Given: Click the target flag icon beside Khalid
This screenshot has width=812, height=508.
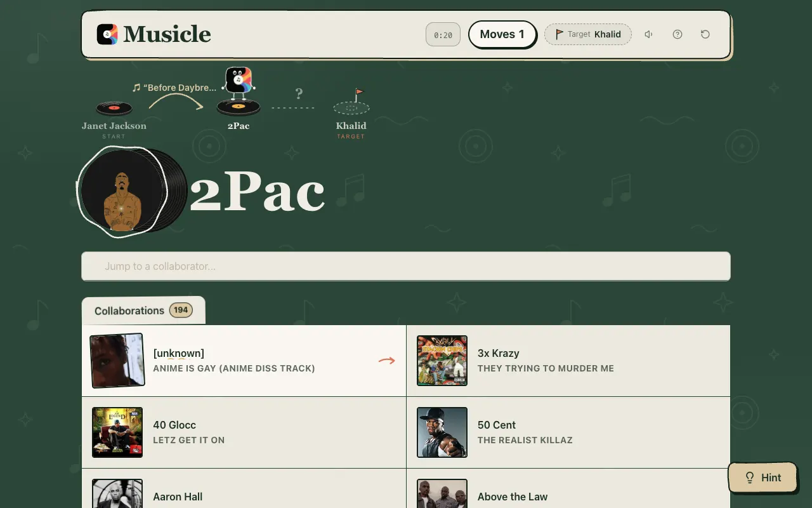Looking at the screenshot, I should point(559,34).
